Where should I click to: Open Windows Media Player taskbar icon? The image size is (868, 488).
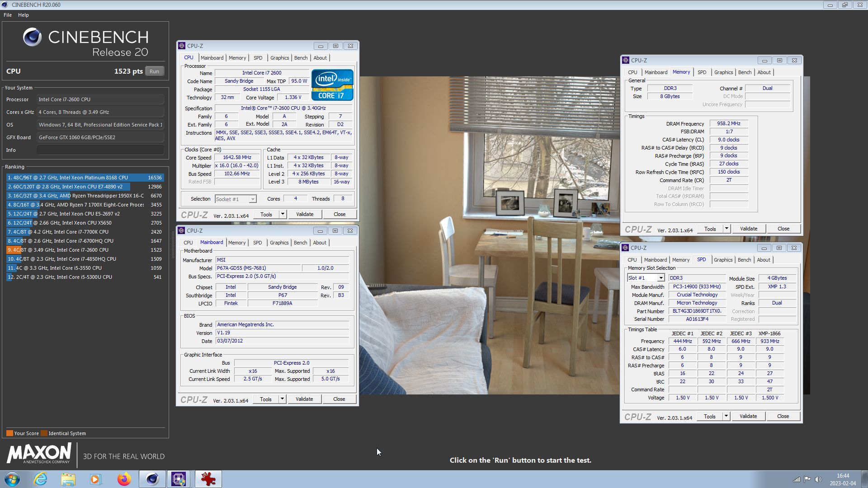[x=95, y=479]
